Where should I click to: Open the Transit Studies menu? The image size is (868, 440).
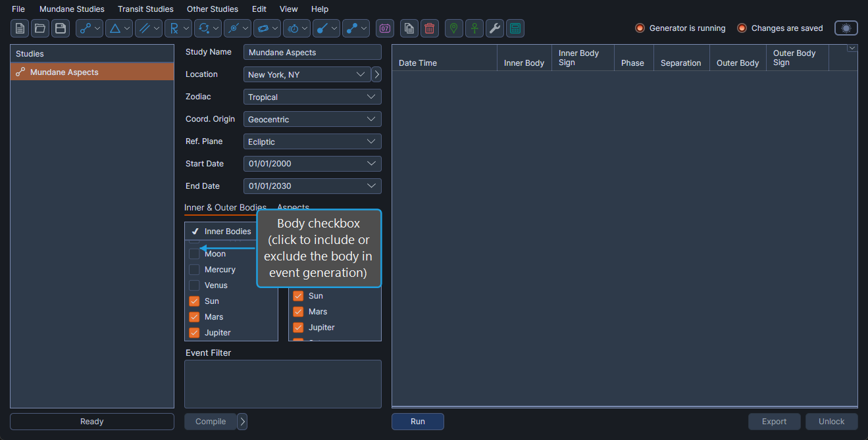tap(145, 9)
